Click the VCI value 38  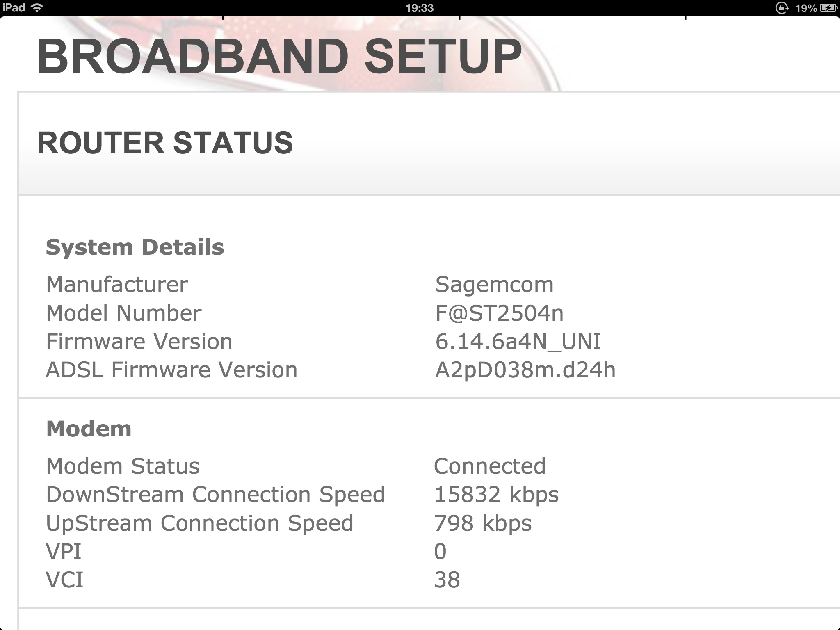pos(447,580)
